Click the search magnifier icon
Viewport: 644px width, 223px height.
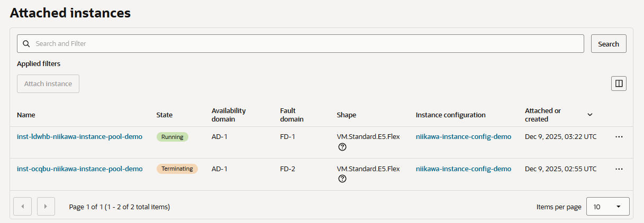(26, 44)
